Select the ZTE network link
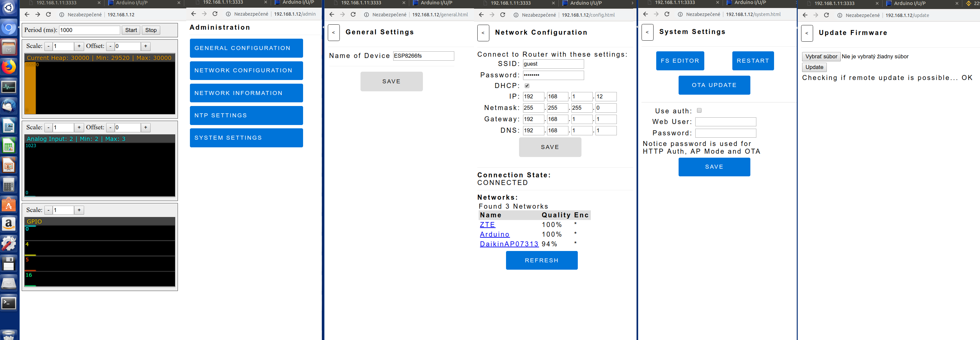The height and width of the screenshot is (340, 980). tap(487, 225)
